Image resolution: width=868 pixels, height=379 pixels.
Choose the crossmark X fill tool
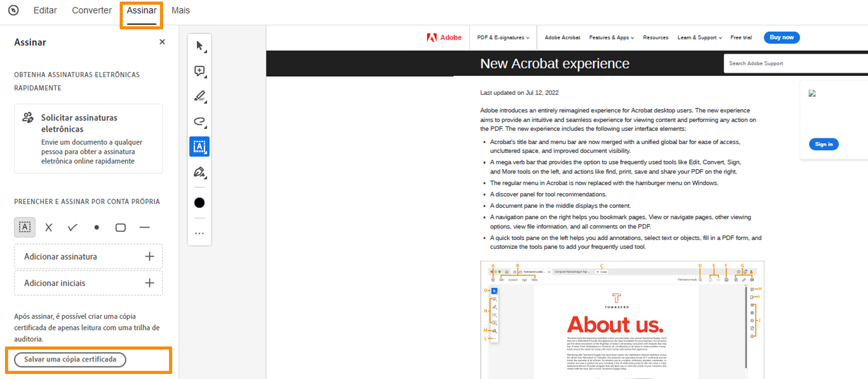tap(48, 228)
